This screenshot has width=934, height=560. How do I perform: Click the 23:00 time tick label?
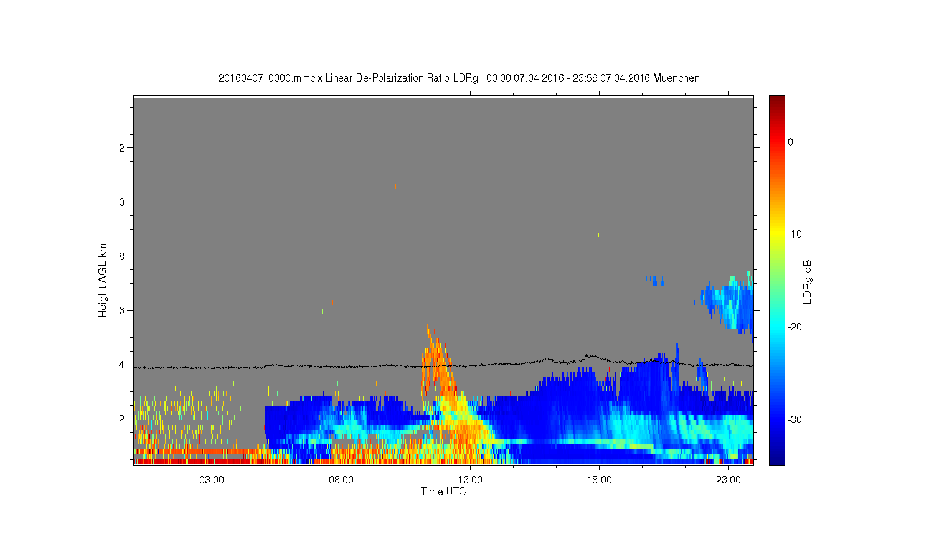(x=729, y=480)
